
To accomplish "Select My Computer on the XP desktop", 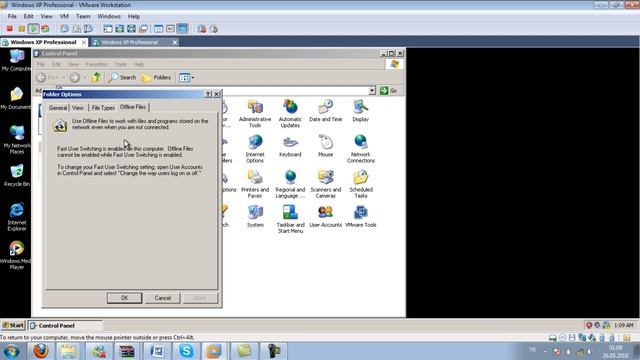I will pos(16,60).
